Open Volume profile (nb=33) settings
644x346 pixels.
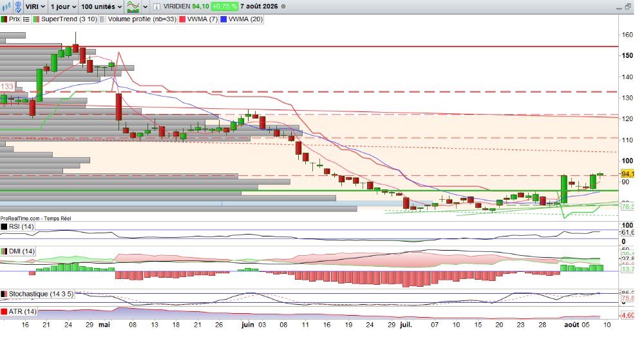point(138,19)
